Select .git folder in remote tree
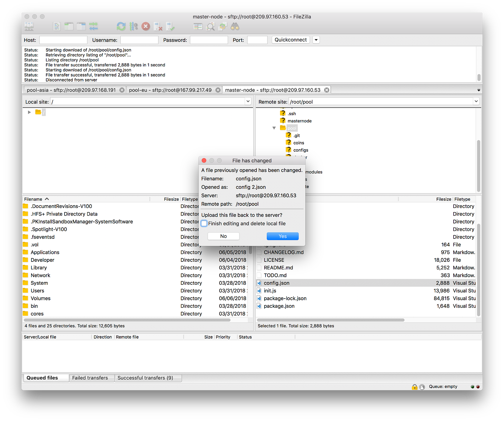The width and height of the screenshot is (504, 421). (x=297, y=136)
